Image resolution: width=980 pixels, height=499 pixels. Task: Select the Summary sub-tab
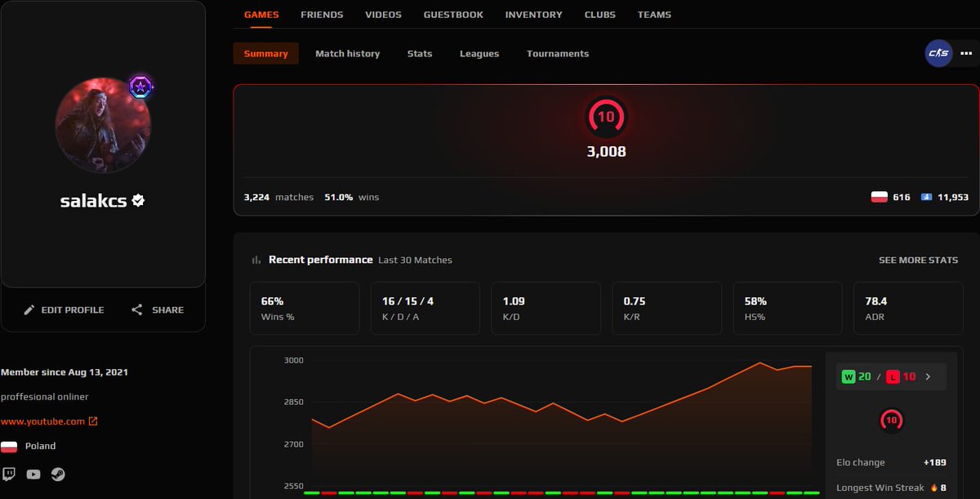click(x=266, y=54)
